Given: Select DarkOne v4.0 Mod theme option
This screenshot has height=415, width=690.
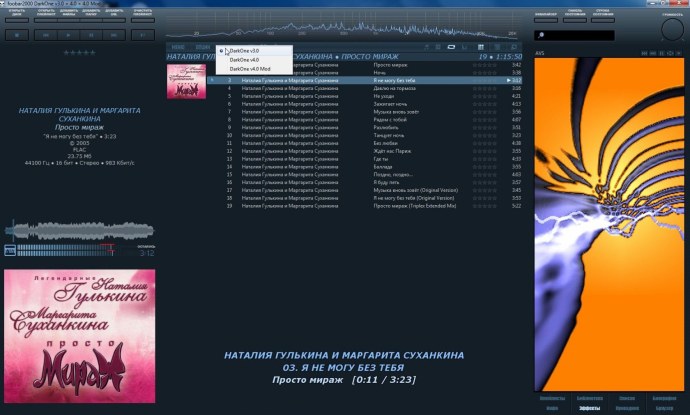Looking at the screenshot, I should click(x=249, y=68).
